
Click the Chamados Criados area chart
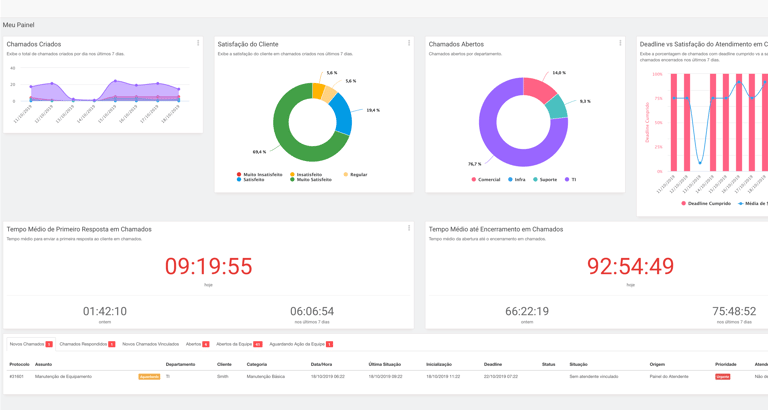click(x=104, y=92)
